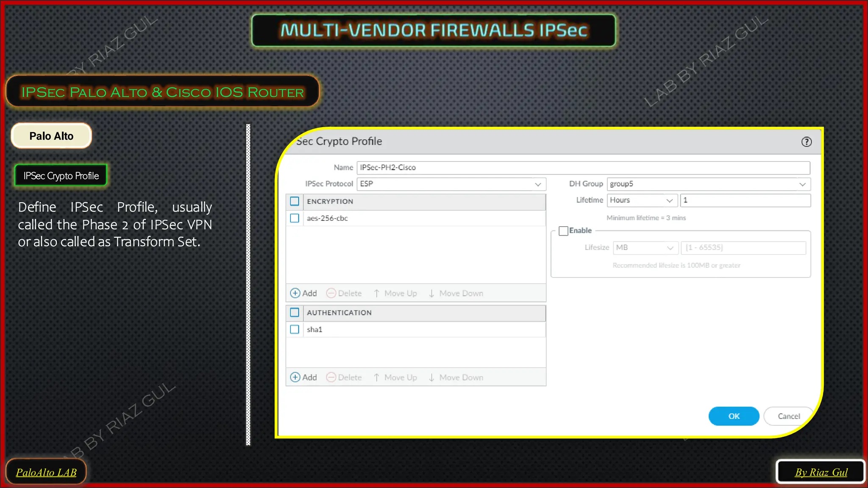Image resolution: width=868 pixels, height=488 pixels.
Task: Click the IPSec Palo Alto & Cisco IOS Router heading
Action: point(163,92)
